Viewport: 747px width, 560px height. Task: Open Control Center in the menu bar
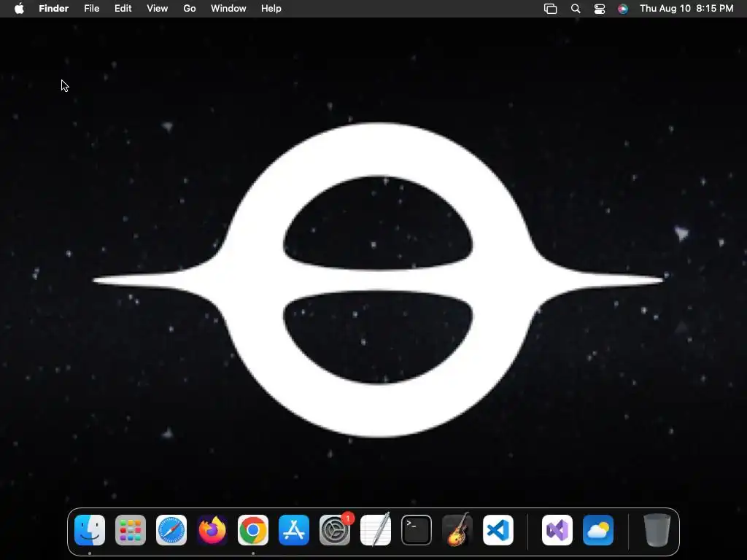coord(600,9)
